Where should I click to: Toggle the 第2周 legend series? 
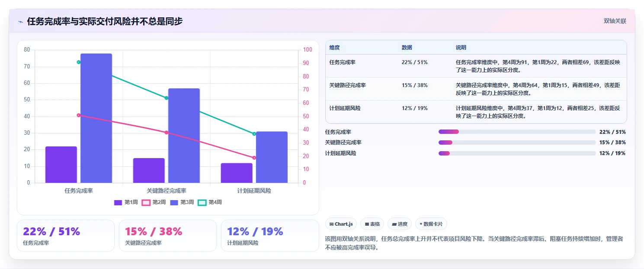pyautogui.click(x=154, y=202)
